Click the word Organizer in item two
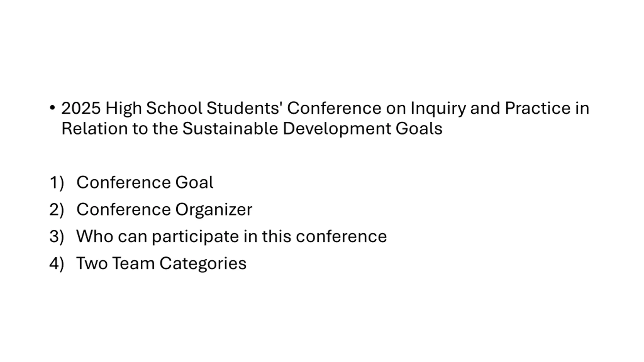 pos(214,210)
